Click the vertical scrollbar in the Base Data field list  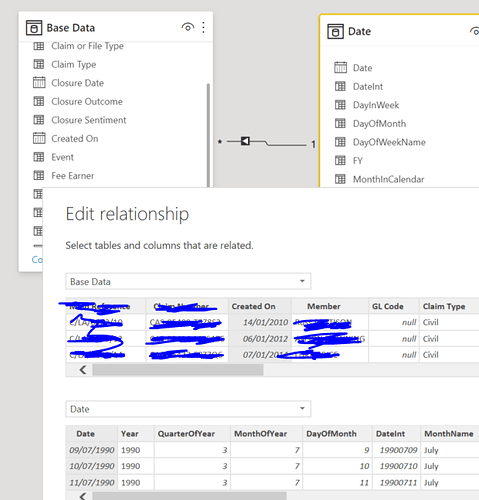[x=209, y=135]
